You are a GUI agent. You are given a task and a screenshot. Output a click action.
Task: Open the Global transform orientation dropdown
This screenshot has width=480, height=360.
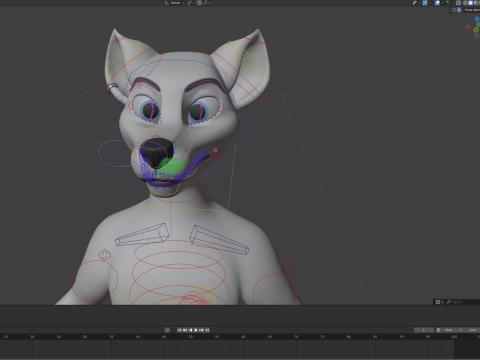pos(175,3)
